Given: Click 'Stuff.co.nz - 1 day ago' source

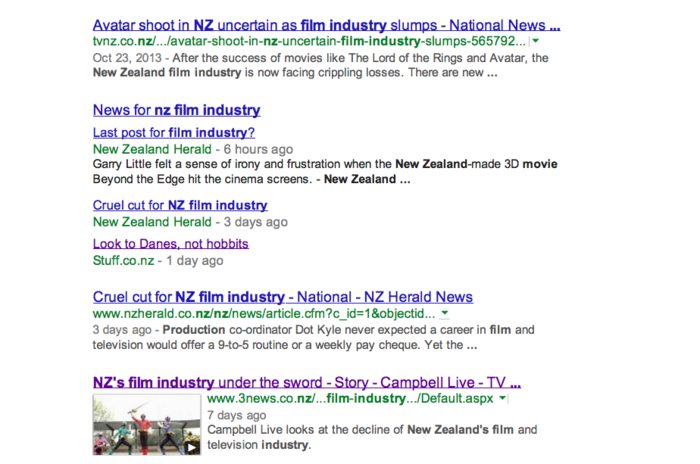Looking at the screenshot, I should click(x=158, y=260).
